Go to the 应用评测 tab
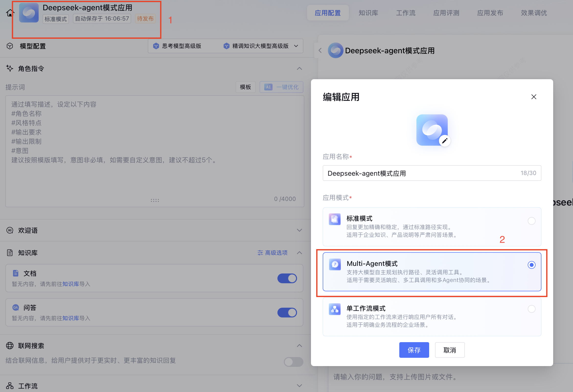This screenshot has height=392, width=573. (x=446, y=13)
